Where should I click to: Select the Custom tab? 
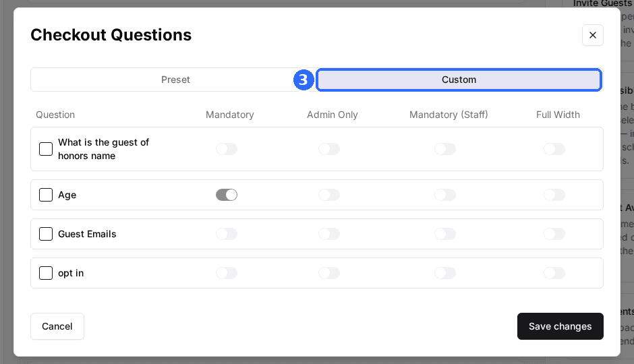click(459, 80)
